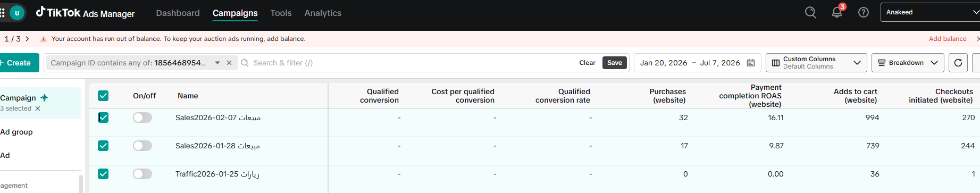The height and width of the screenshot is (193, 980).
Task: Click the TikTok Ads Manager logo
Action: coord(85,13)
